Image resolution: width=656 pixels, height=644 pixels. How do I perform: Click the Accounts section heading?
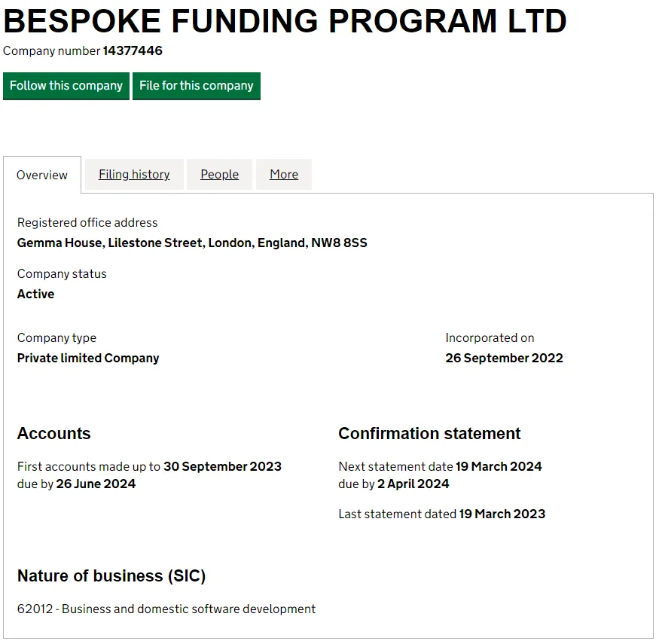coord(53,434)
